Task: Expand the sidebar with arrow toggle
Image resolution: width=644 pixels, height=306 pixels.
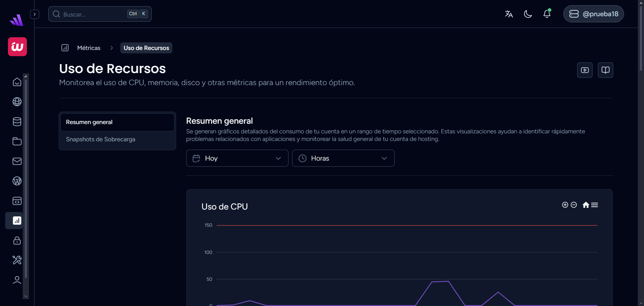Action: pos(34,14)
